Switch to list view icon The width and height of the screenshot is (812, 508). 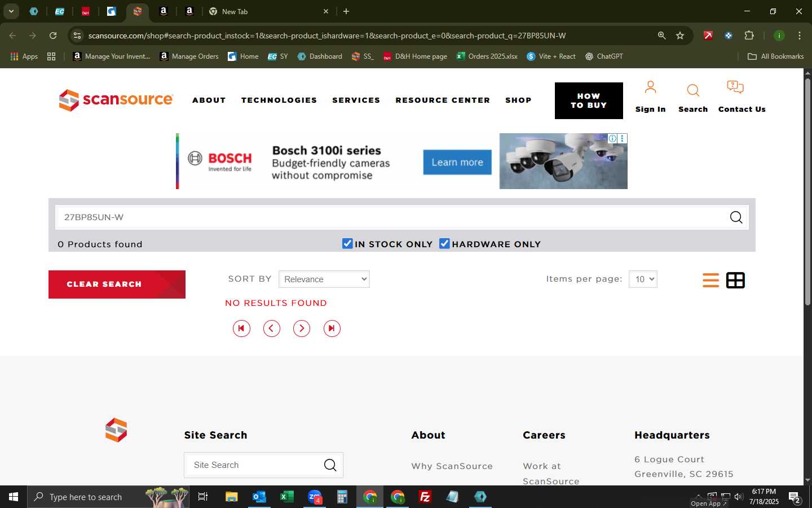click(x=710, y=280)
